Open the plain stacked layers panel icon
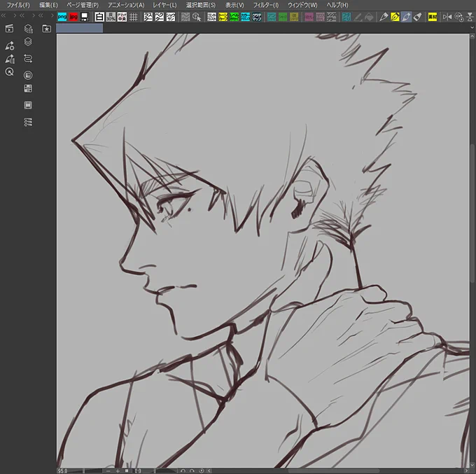Screen dimensions: 476x474 28,41
